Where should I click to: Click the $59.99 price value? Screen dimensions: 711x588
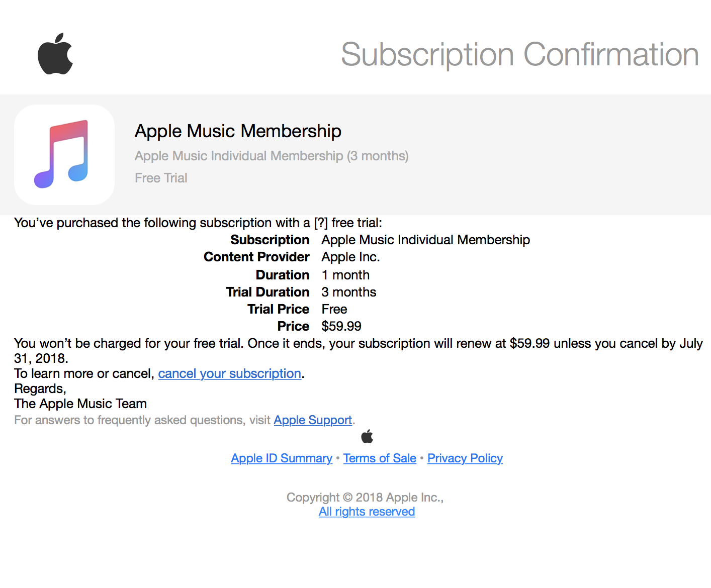341,326
